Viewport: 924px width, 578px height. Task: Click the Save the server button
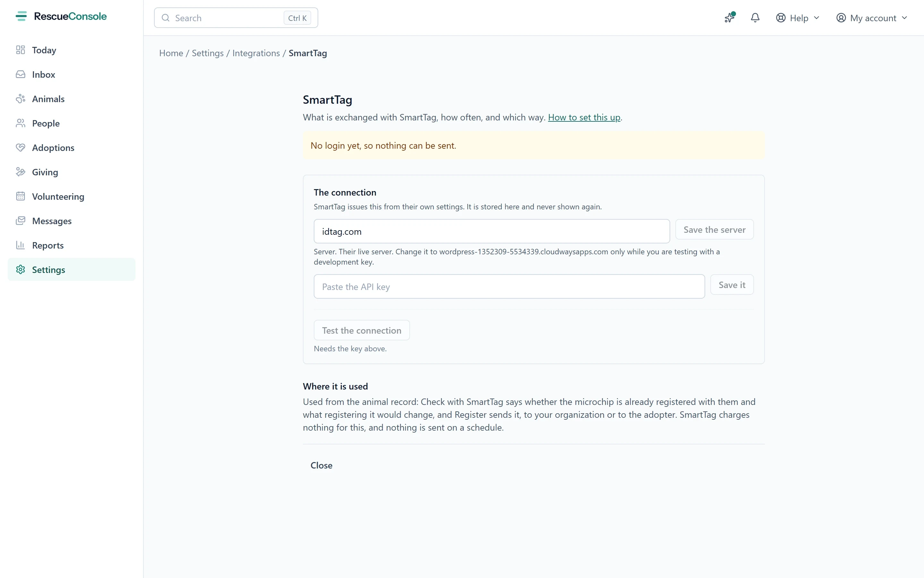(x=714, y=229)
